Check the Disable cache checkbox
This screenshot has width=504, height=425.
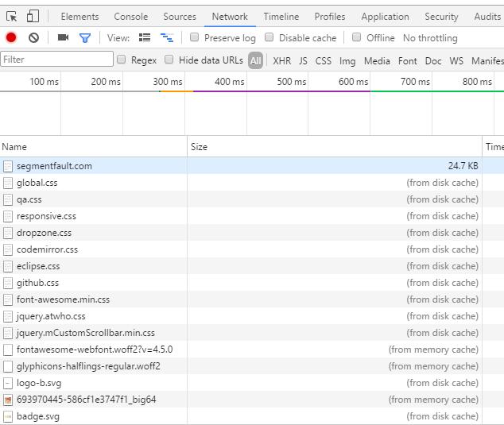click(269, 37)
